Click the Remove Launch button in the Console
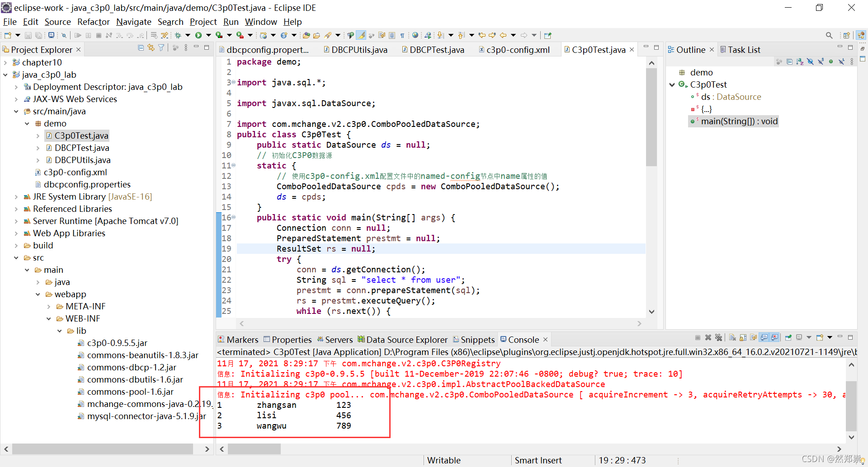 [708, 337]
